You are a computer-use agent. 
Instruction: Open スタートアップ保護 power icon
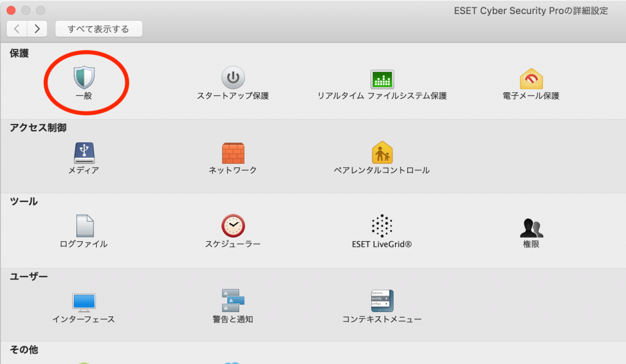pos(233,78)
